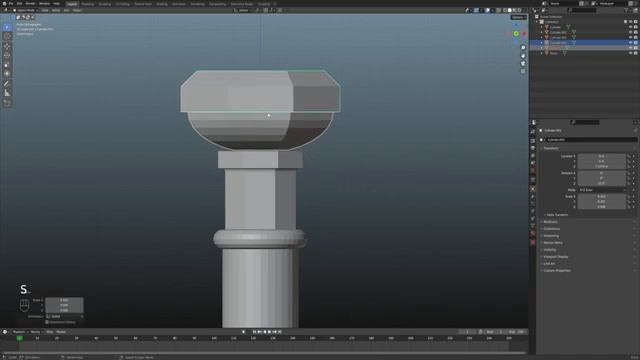The height and width of the screenshot is (360, 640).
Task: Select the Transform tool
Action: pyautogui.click(x=7, y=74)
